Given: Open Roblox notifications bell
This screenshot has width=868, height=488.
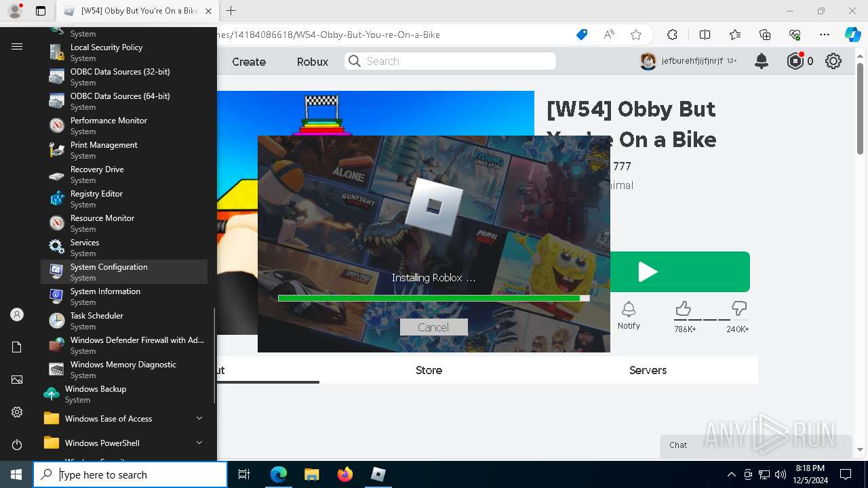Looking at the screenshot, I should 762,61.
